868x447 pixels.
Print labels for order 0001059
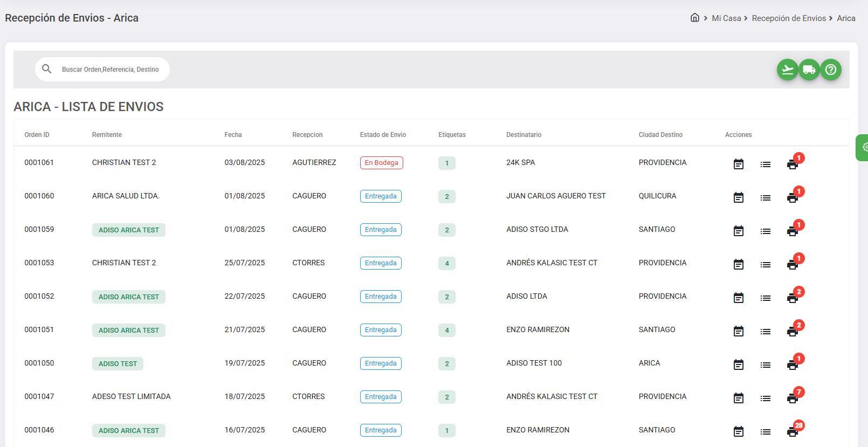tap(792, 231)
